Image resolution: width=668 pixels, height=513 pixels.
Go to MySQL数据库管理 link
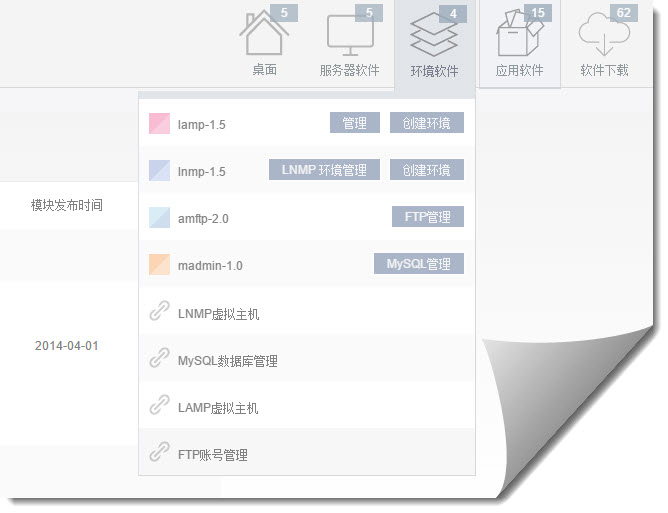tap(227, 361)
